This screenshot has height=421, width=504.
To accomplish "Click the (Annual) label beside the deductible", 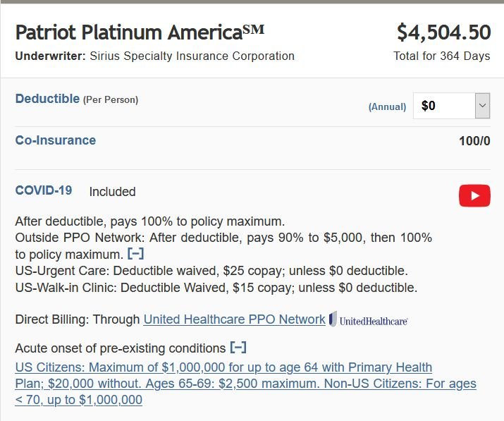I will pos(387,106).
